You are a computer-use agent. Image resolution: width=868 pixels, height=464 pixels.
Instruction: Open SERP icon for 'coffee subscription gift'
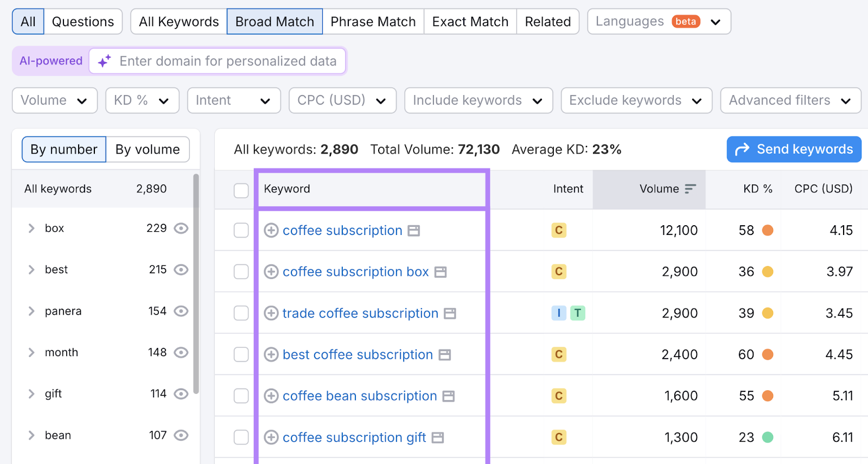438,437
